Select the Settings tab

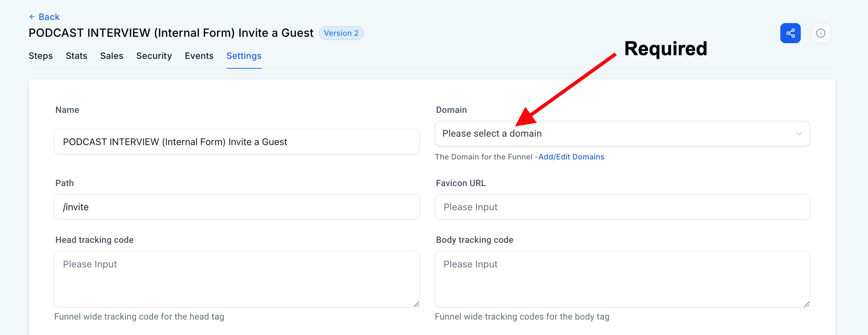[244, 56]
